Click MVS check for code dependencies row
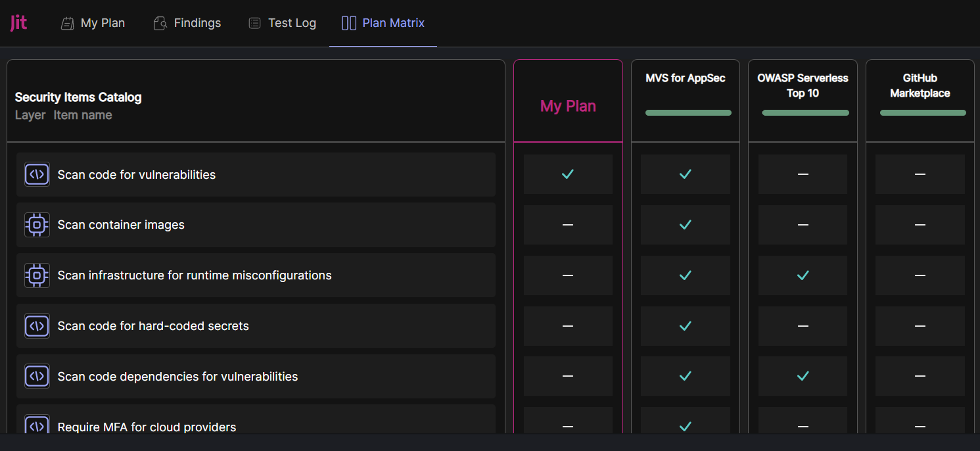The image size is (980, 451). click(x=686, y=376)
